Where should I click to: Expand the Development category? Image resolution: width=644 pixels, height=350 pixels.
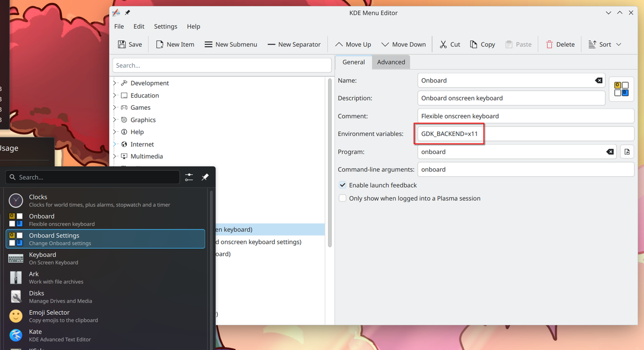click(x=115, y=83)
